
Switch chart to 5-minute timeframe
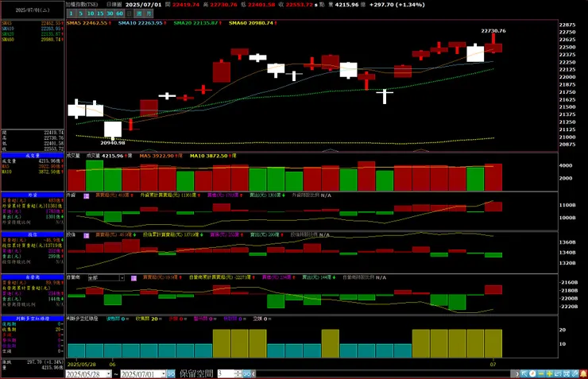pos(80,14)
